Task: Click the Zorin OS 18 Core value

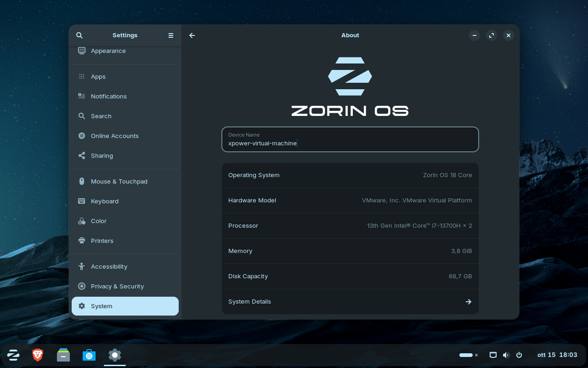Action: pos(447,175)
